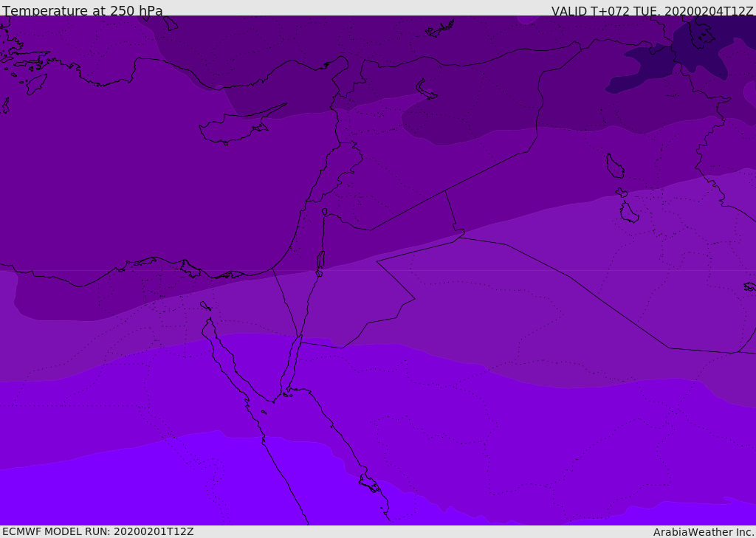Click the 'ArabiaWeather Inc.' credit text

coord(703,532)
